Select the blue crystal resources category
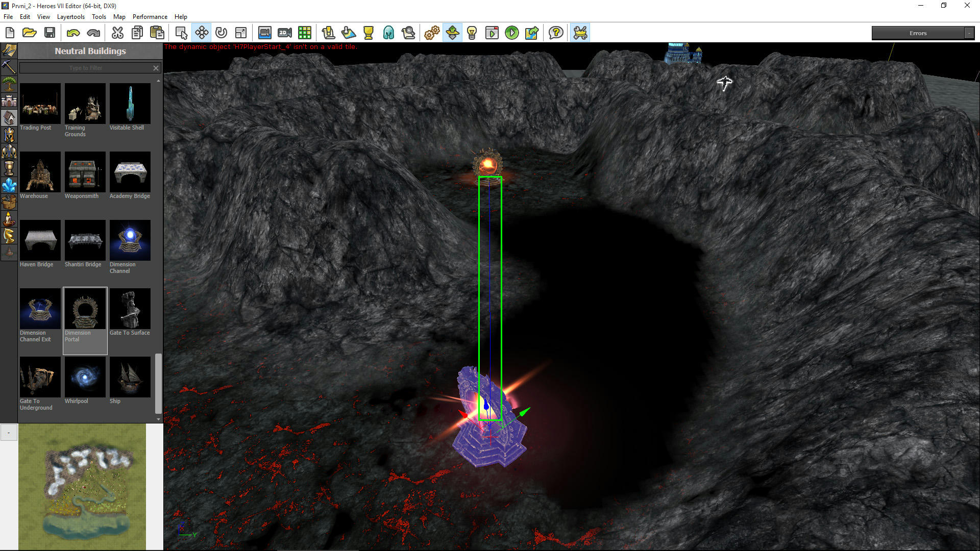Screen dimensions: 980x551 click(9, 185)
